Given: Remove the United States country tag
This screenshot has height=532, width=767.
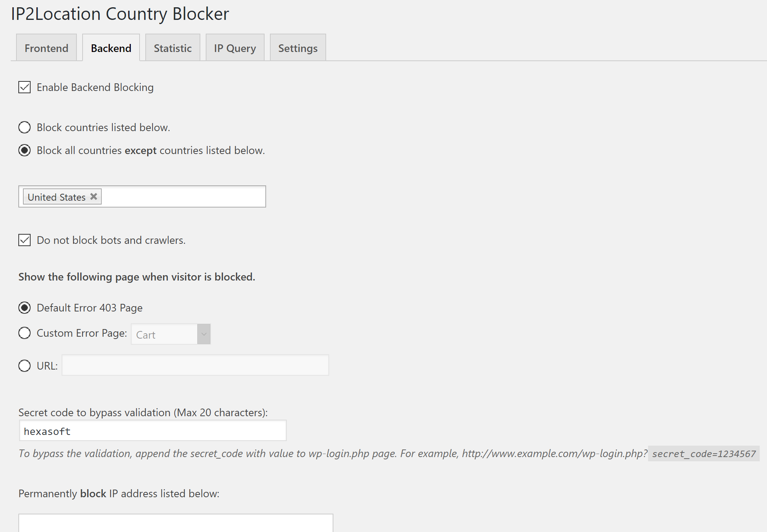Looking at the screenshot, I should pos(94,196).
